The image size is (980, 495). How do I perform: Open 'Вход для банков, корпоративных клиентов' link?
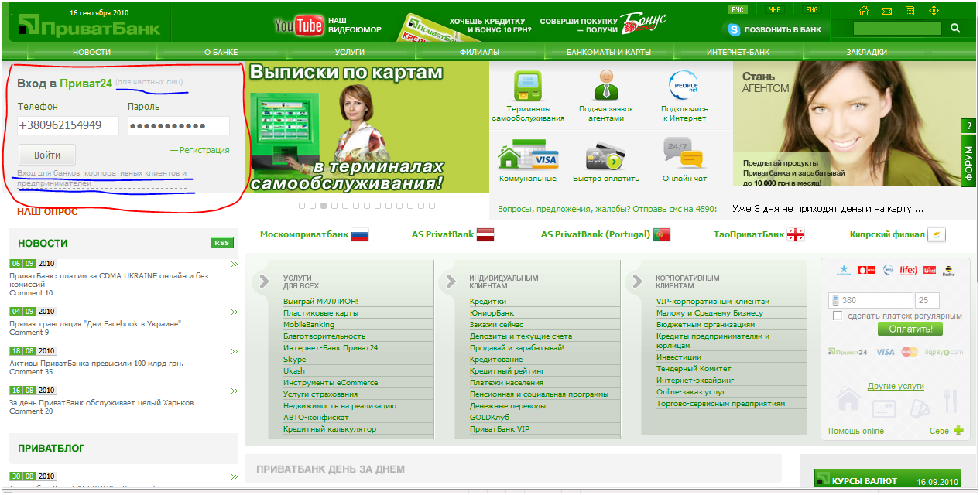[102, 178]
